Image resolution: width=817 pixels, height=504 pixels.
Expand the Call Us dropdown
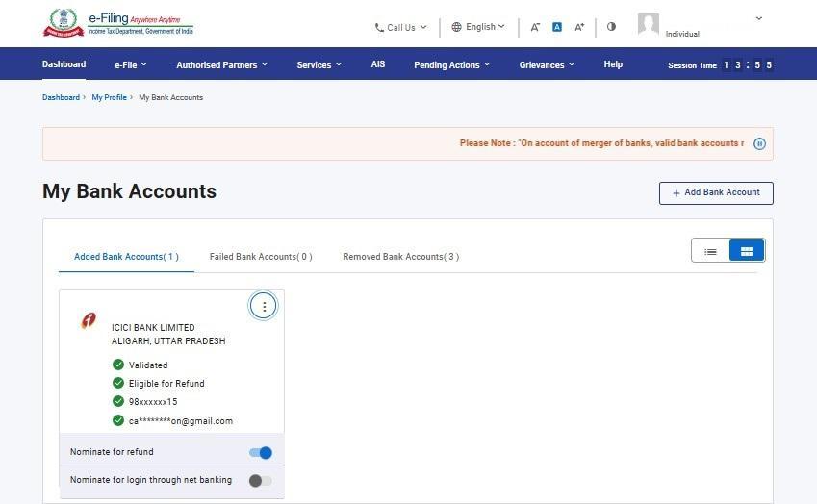tap(400, 28)
